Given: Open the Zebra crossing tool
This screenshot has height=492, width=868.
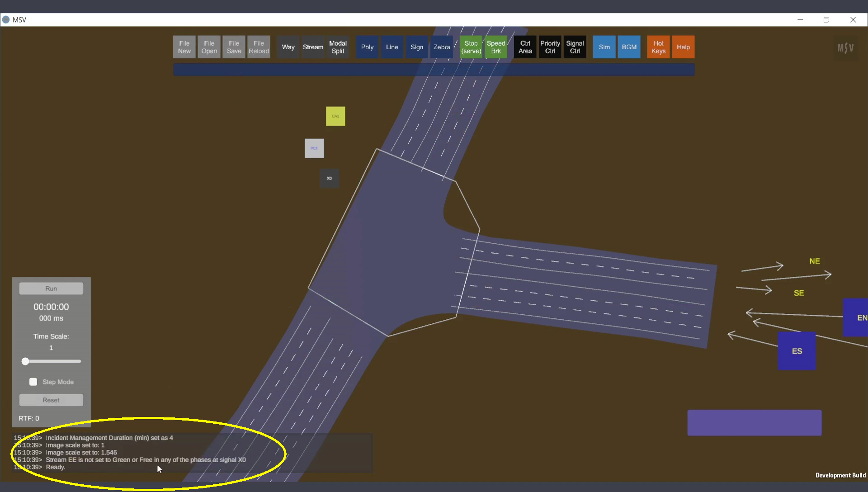Looking at the screenshot, I should pyautogui.click(x=441, y=47).
